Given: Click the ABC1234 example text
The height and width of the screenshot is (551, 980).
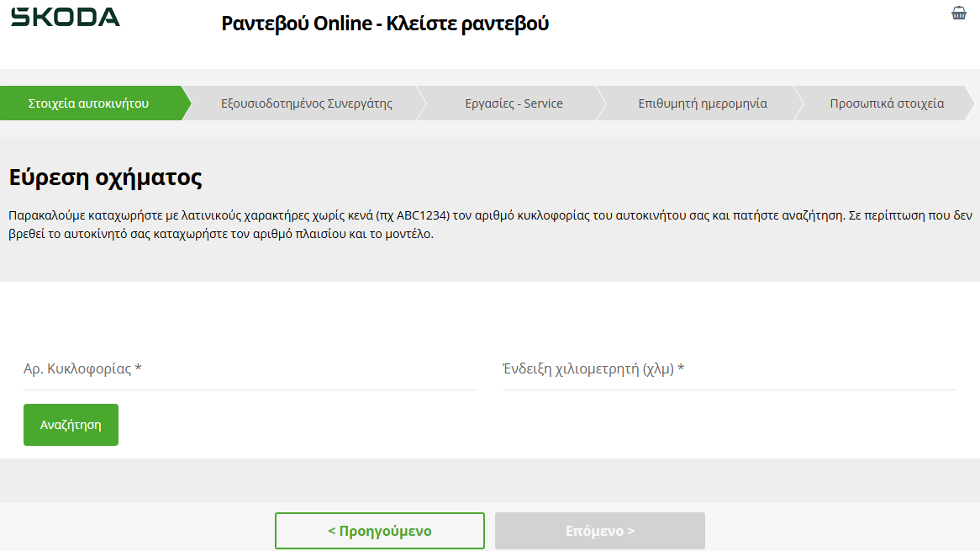Looking at the screenshot, I should (425, 216).
